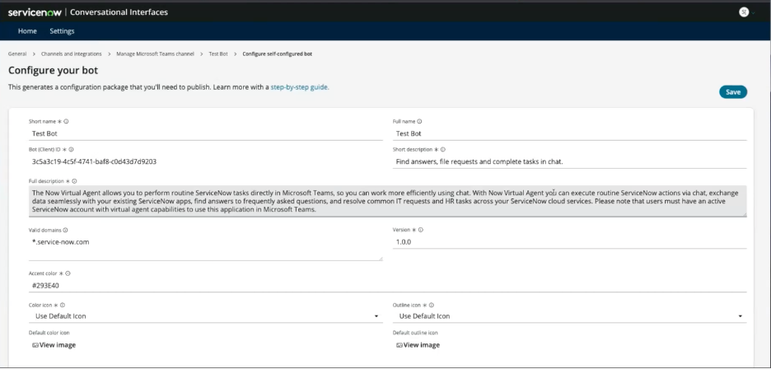The image size is (771, 369).
Task: Edit the Accent color hex field
Action: click(x=387, y=285)
